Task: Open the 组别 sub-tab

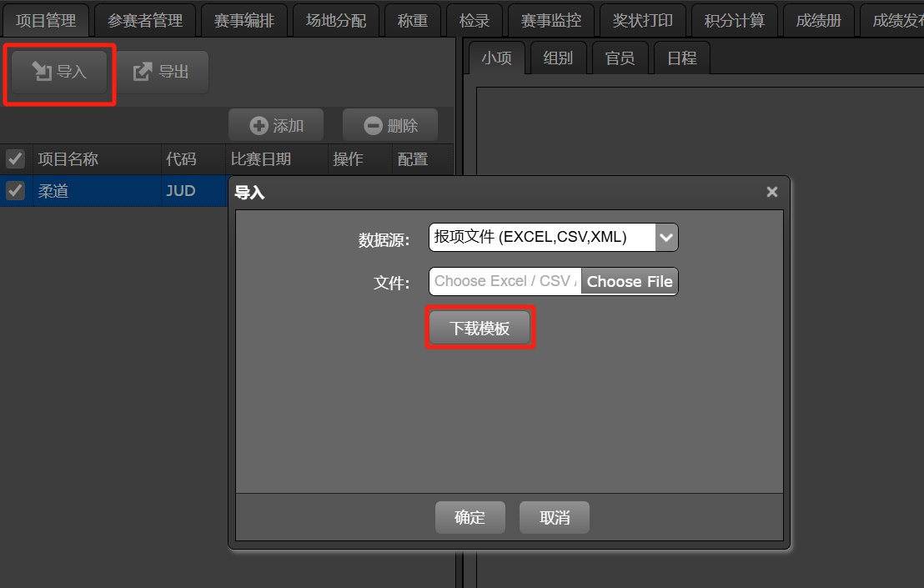Action: tap(558, 58)
